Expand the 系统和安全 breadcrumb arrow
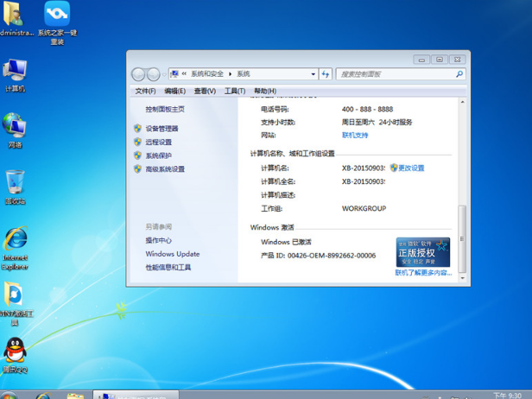 coord(231,74)
